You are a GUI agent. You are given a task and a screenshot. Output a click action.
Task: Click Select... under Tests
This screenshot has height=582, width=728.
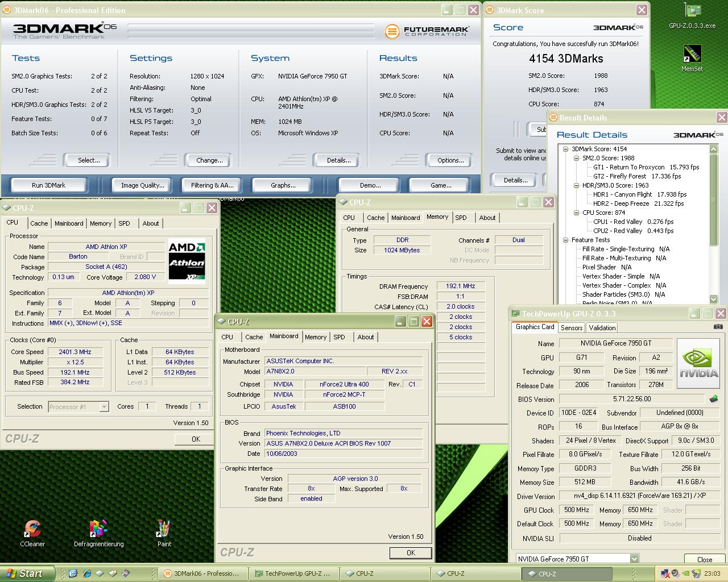(89, 160)
